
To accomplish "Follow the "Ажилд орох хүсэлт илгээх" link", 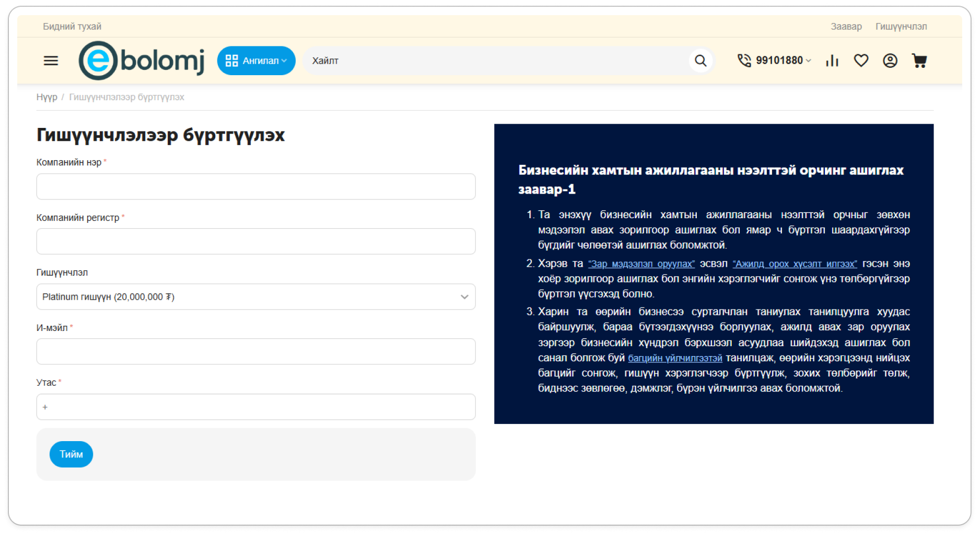I will pos(795,264).
